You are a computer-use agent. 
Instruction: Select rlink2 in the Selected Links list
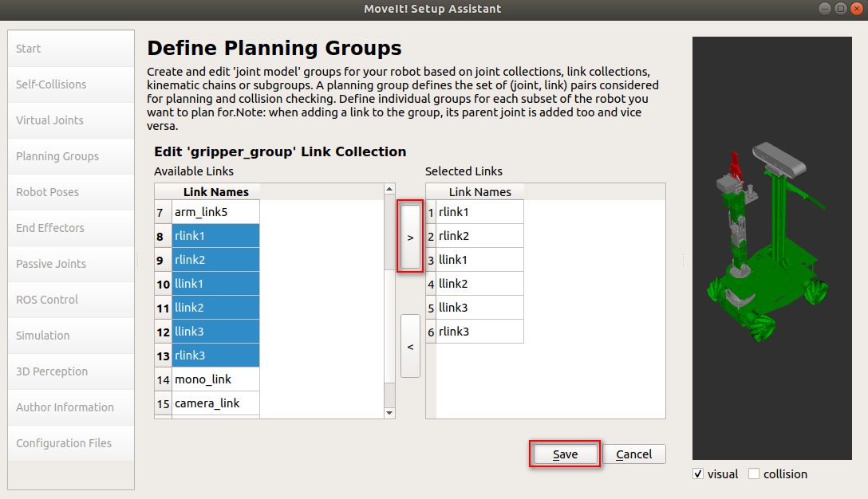479,236
